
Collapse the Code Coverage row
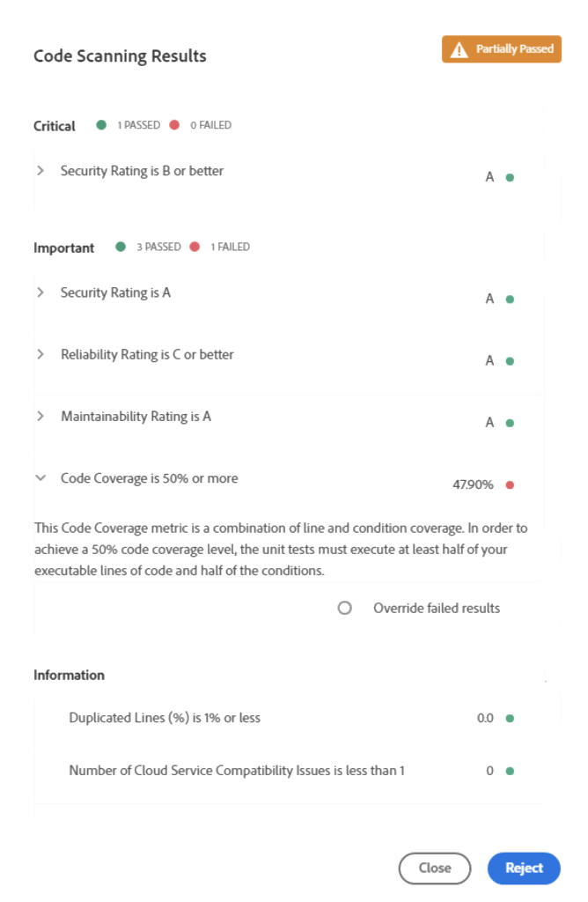pos(40,478)
